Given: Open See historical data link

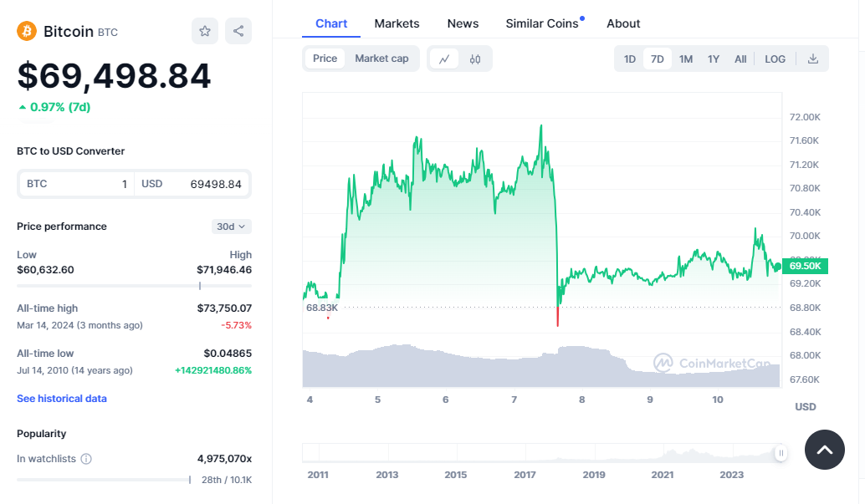Looking at the screenshot, I should 62,399.
